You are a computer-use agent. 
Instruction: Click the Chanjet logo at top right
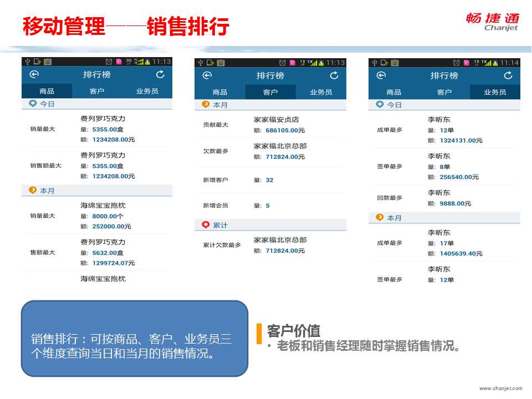[492, 22]
